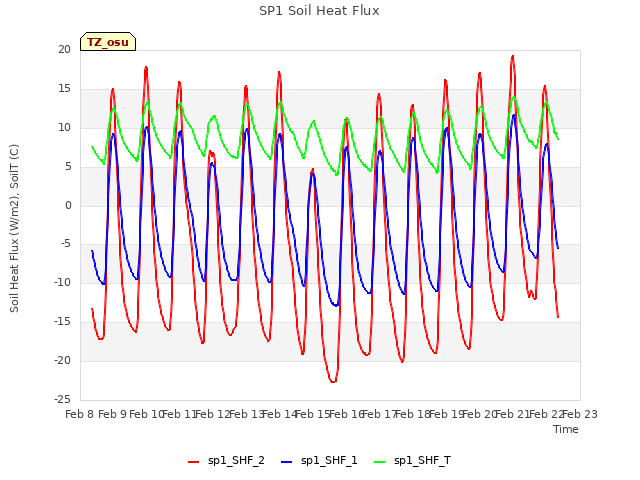640x480 pixels.
Task: Click the y-axis value -25
Action: 62,399
